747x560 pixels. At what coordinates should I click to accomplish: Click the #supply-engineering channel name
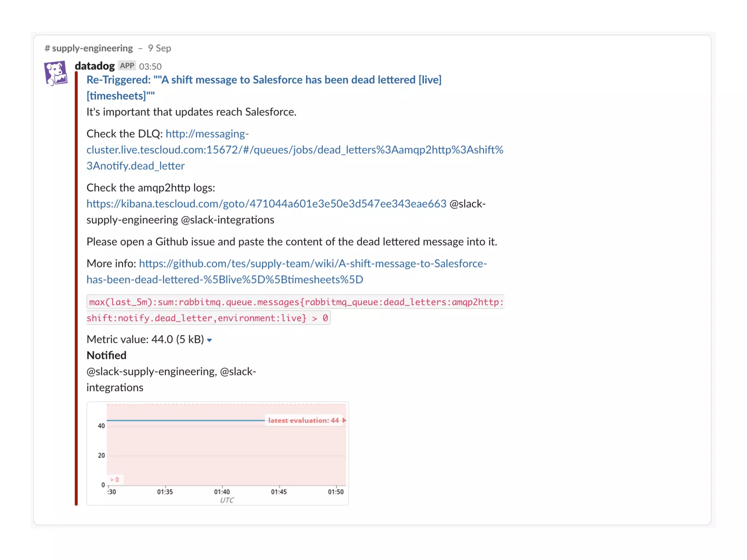pyautogui.click(x=89, y=48)
